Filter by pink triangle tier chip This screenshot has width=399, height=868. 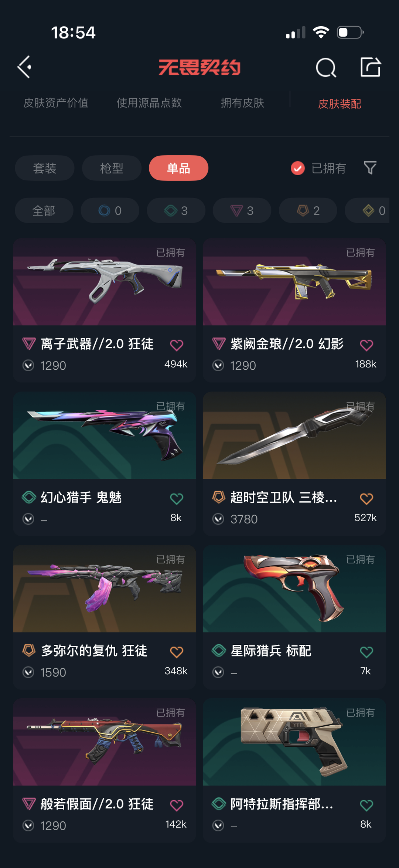click(x=242, y=210)
